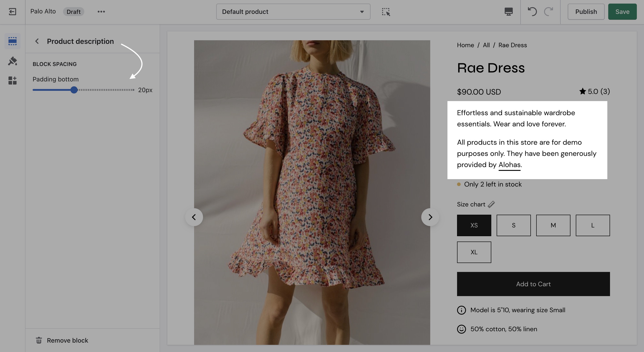The width and height of the screenshot is (644, 352).
Task: Open the Default product template dropdown
Action: point(293,12)
